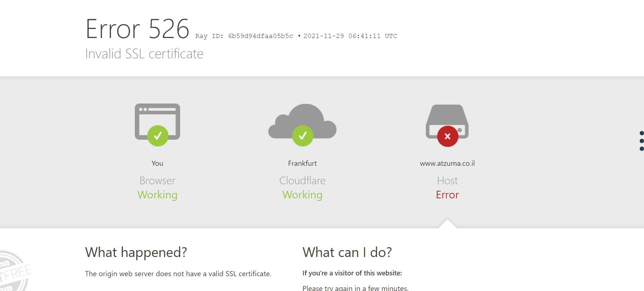644x291 pixels.
Task: Click the What happened? heading
Action: tap(136, 252)
